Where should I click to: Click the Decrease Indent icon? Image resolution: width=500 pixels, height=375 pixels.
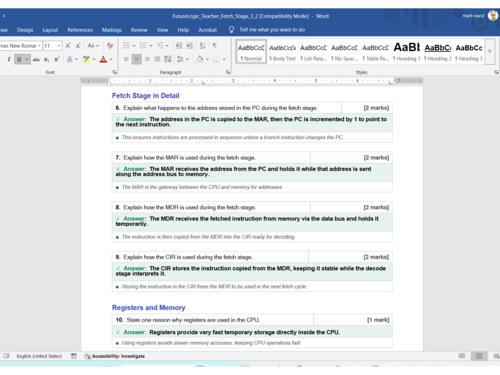pos(179,46)
